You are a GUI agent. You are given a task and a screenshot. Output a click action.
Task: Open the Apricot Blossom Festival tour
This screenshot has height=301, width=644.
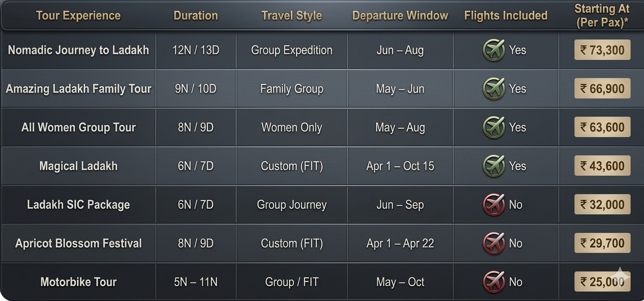[x=78, y=243]
